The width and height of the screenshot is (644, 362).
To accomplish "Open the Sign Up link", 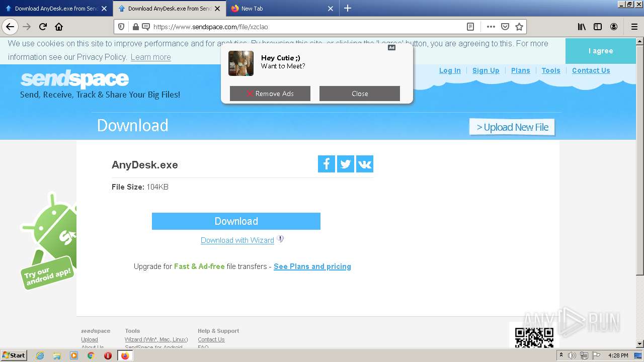I will [486, 70].
